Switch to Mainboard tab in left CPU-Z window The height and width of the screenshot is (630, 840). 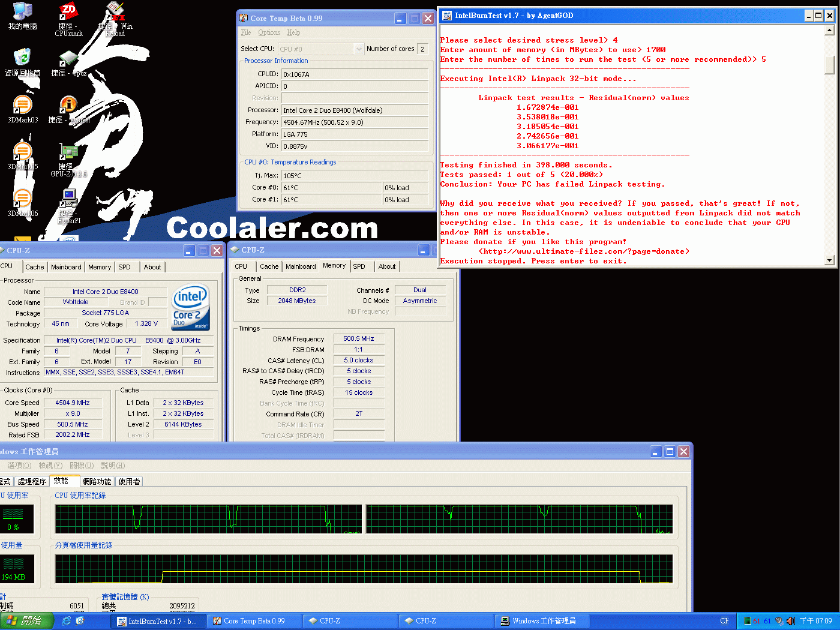(66, 267)
